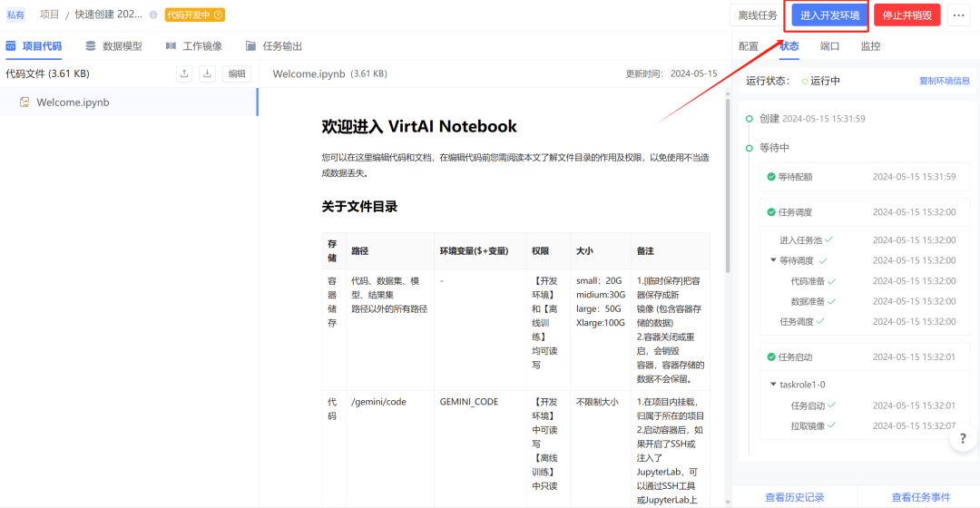The height and width of the screenshot is (508, 980).
Task: Click the 编辑 button
Action: 237,73
